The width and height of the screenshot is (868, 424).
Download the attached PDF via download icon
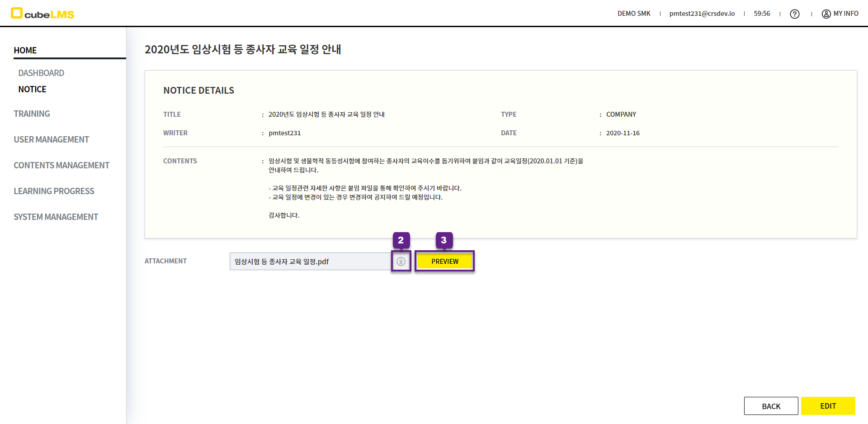click(x=401, y=262)
